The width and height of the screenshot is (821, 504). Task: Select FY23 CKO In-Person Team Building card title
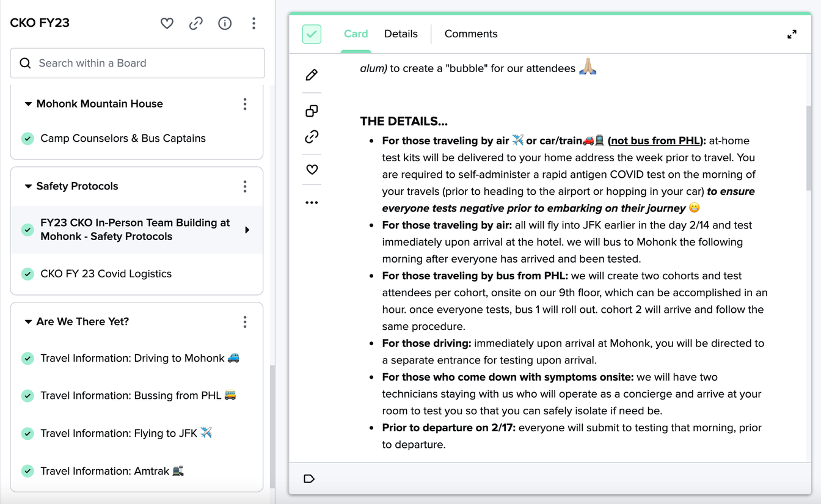tap(135, 230)
